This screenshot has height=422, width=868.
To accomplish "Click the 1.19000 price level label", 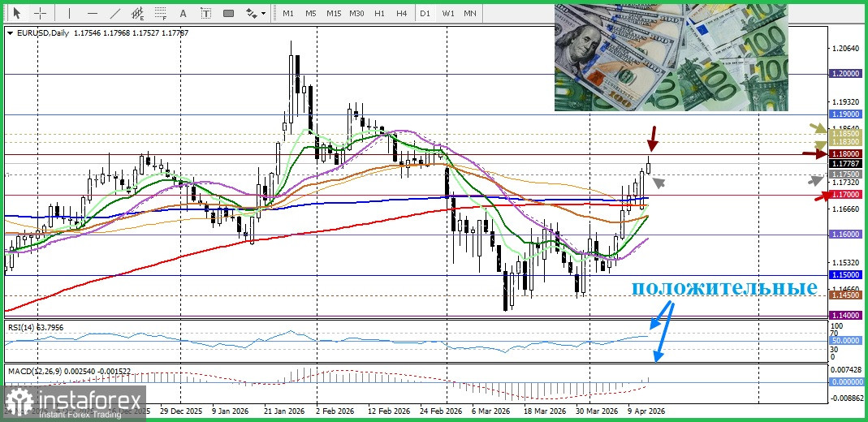I will (x=846, y=114).
